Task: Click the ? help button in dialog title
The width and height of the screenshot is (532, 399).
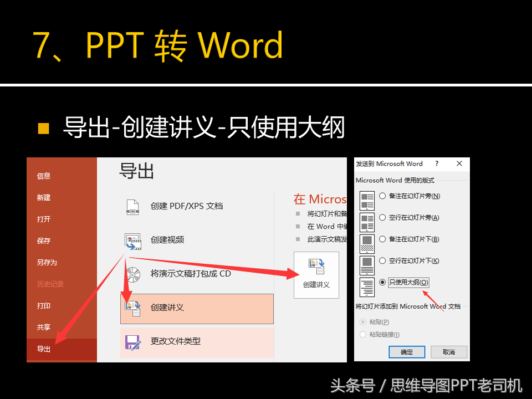Action: coord(437,163)
